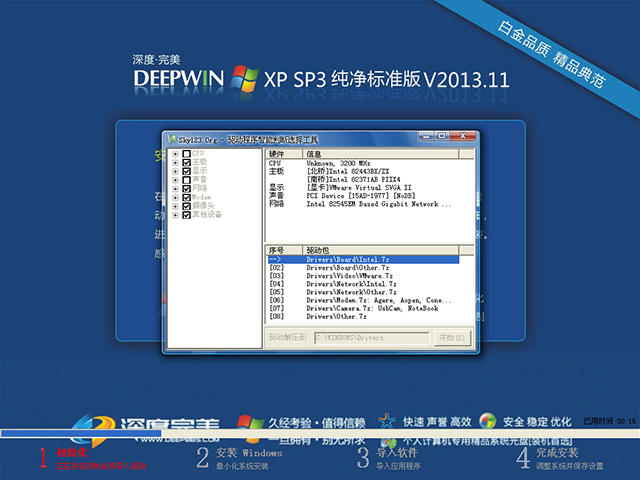Uncheck the 主板 checkbox
Viewport: 640px width, 480px height.
[187, 162]
